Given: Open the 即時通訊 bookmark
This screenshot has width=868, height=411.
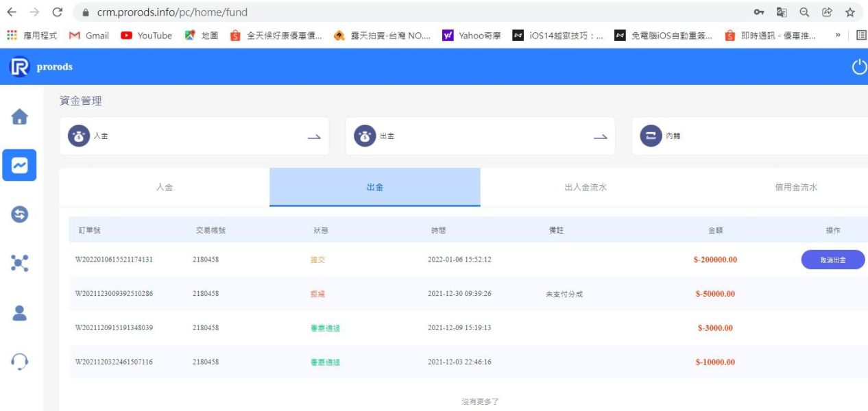Looking at the screenshot, I should [771, 36].
